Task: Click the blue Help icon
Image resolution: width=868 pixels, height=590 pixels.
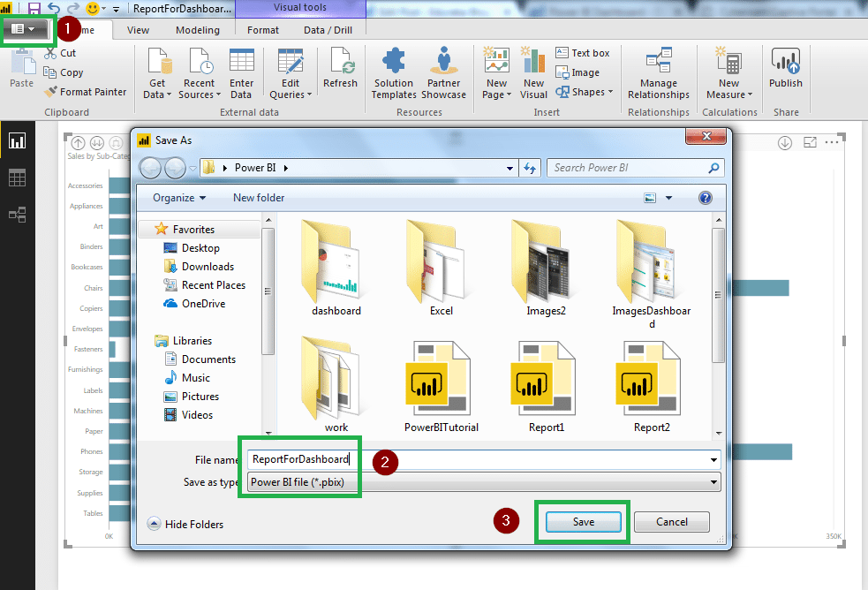Action: pos(706,198)
